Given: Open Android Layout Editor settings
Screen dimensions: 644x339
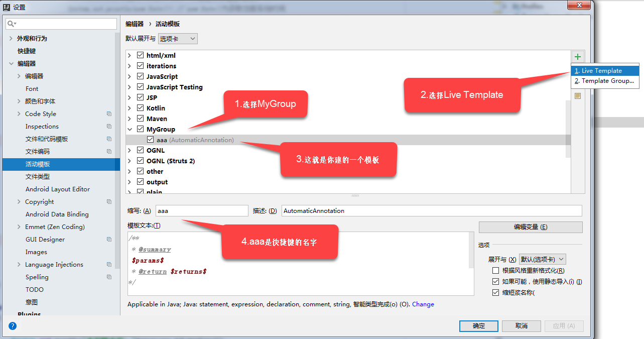Looking at the screenshot, I should (58, 189).
